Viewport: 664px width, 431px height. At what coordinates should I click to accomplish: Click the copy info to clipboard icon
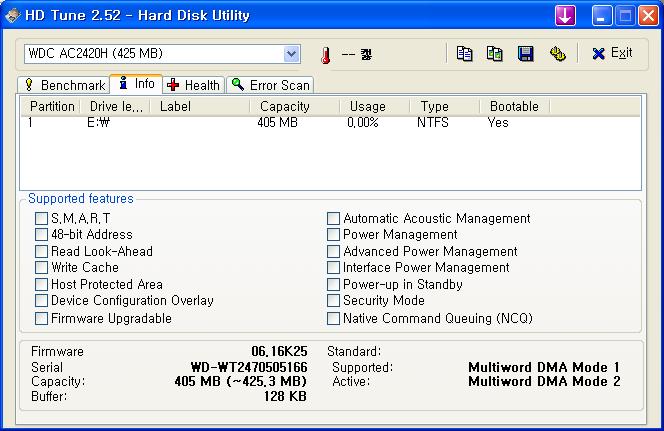click(x=465, y=54)
